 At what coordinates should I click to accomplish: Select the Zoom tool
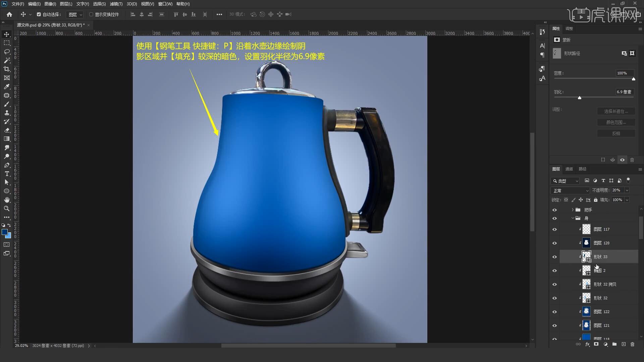(x=7, y=208)
